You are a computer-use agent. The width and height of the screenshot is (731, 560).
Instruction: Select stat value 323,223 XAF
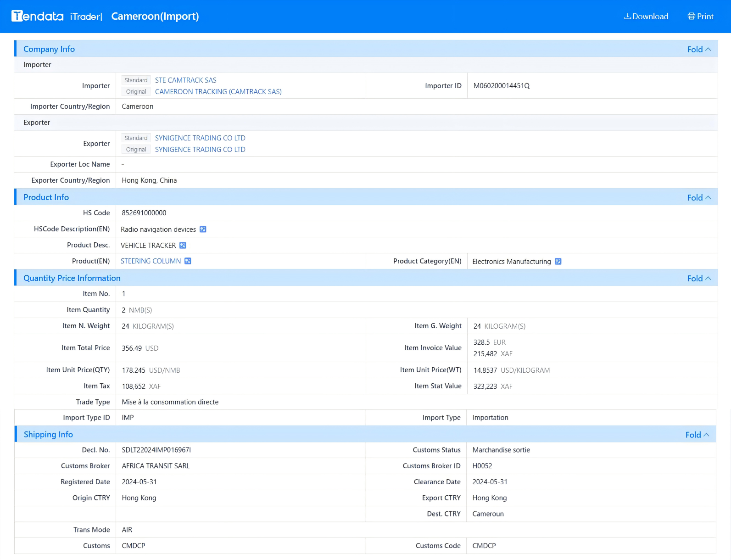(493, 386)
